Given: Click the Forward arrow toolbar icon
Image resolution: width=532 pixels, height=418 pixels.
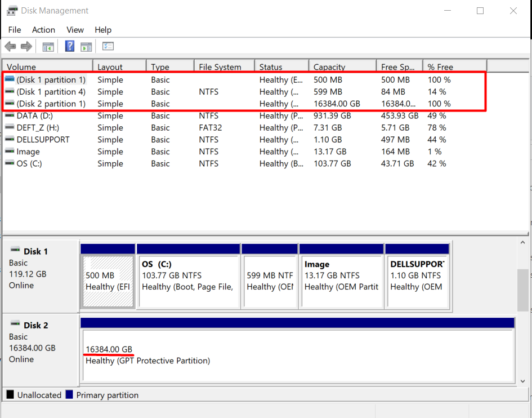Looking at the screenshot, I should click(x=26, y=46).
